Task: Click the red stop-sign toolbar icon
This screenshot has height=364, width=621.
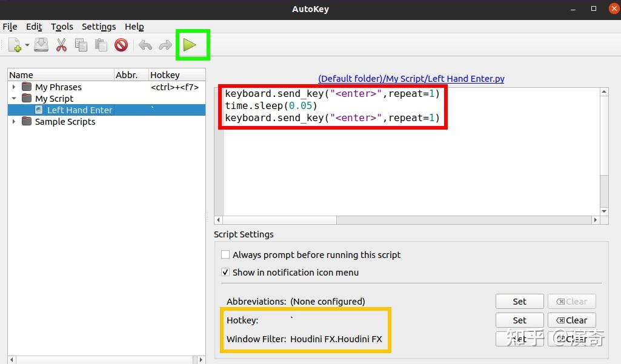Action: [x=121, y=44]
